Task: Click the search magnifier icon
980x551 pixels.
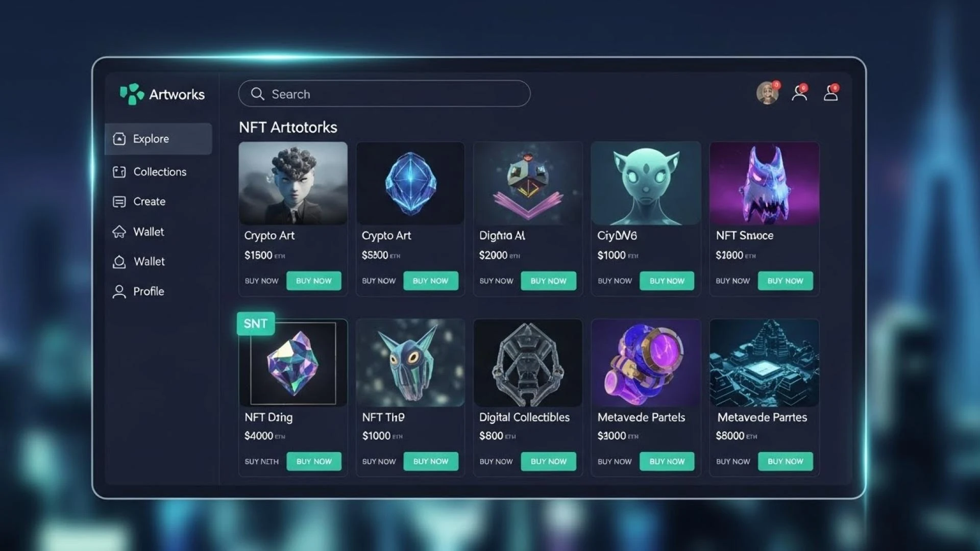Action: [258, 94]
